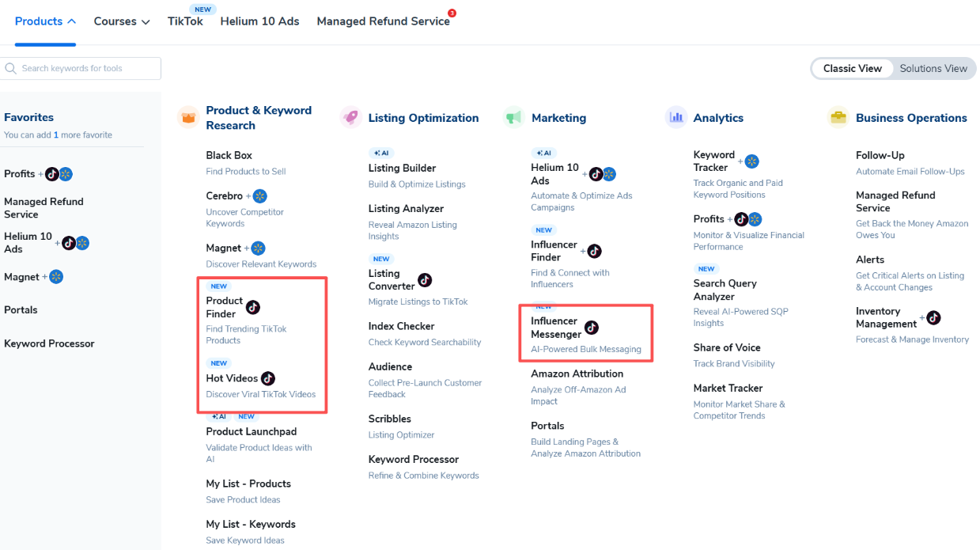Switch to Solutions View
This screenshot has height=550, width=980.
click(933, 69)
